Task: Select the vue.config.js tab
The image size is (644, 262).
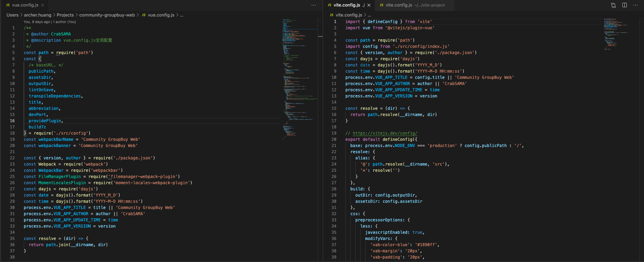Action: point(25,5)
